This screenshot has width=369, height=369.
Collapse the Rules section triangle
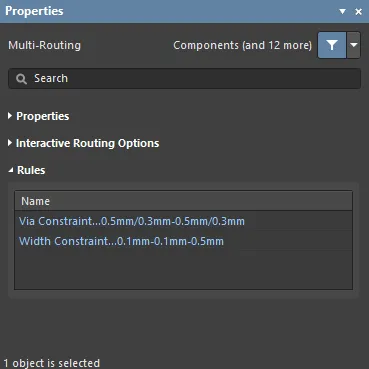click(x=11, y=170)
